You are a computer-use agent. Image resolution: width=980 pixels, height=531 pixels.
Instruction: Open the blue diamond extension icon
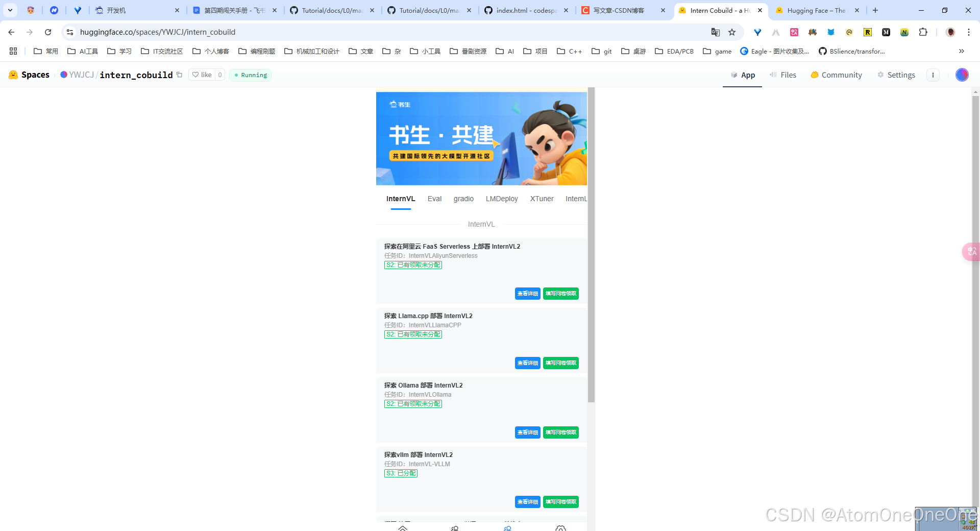[x=757, y=32]
